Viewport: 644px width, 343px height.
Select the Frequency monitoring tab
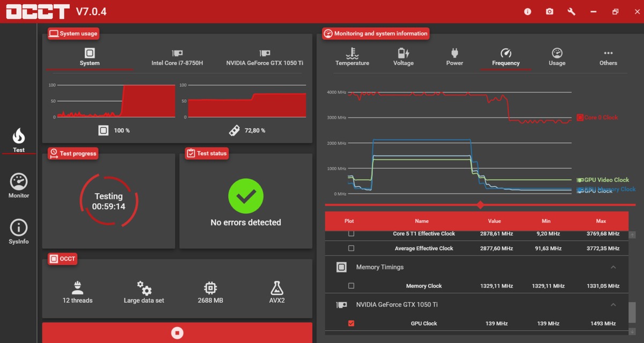pyautogui.click(x=506, y=57)
